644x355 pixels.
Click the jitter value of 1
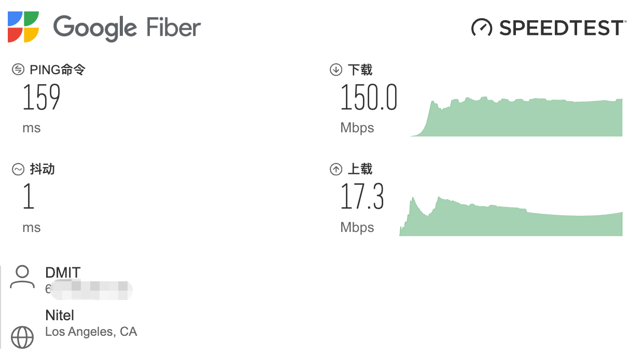coord(29,197)
